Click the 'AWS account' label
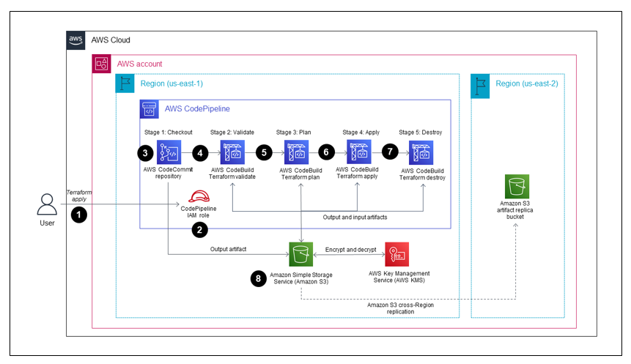 (140, 64)
